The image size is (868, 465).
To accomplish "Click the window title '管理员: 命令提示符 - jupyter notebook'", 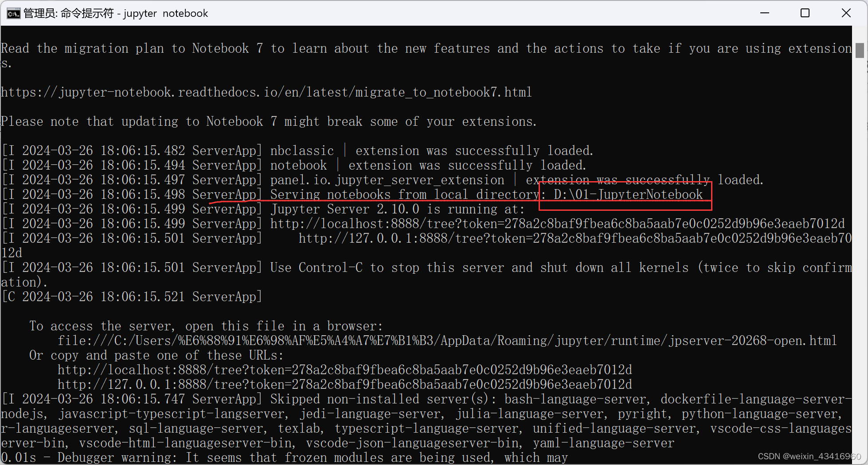I will pos(116,14).
